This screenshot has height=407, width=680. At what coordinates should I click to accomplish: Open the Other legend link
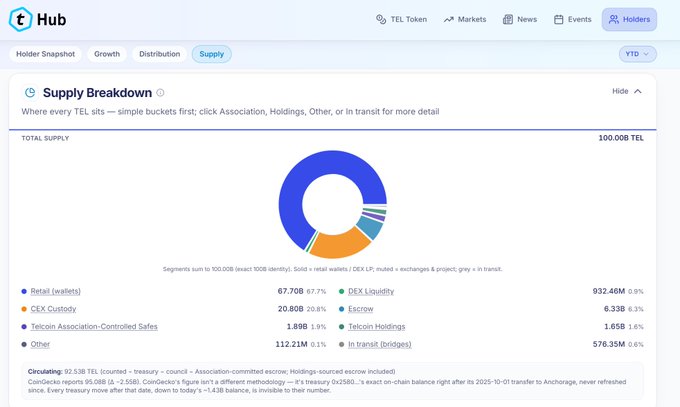coord(40,344)
